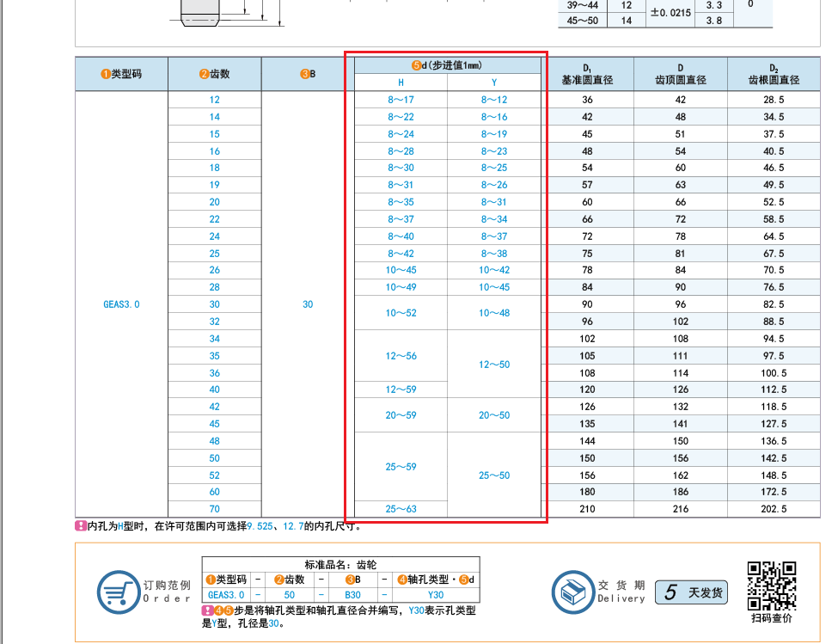838x644 pixels.
Task: Click root diameter value 202.5
Action: pos(774,509)
